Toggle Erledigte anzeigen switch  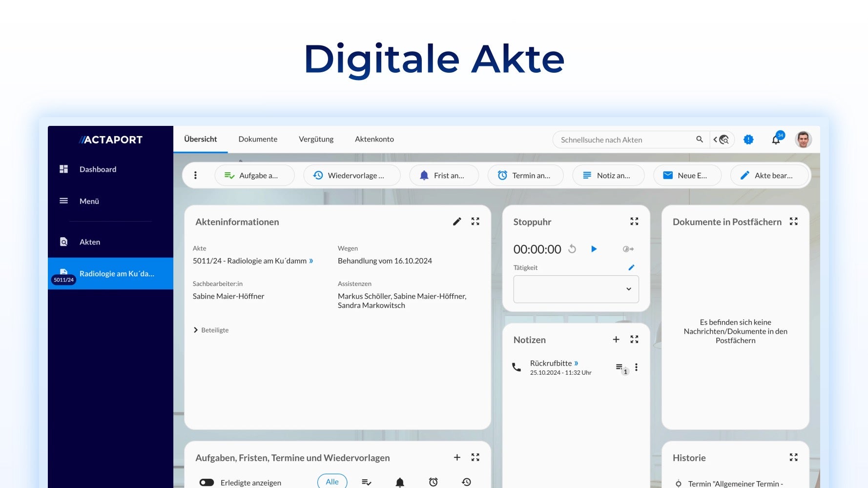[x=207, y=482]
